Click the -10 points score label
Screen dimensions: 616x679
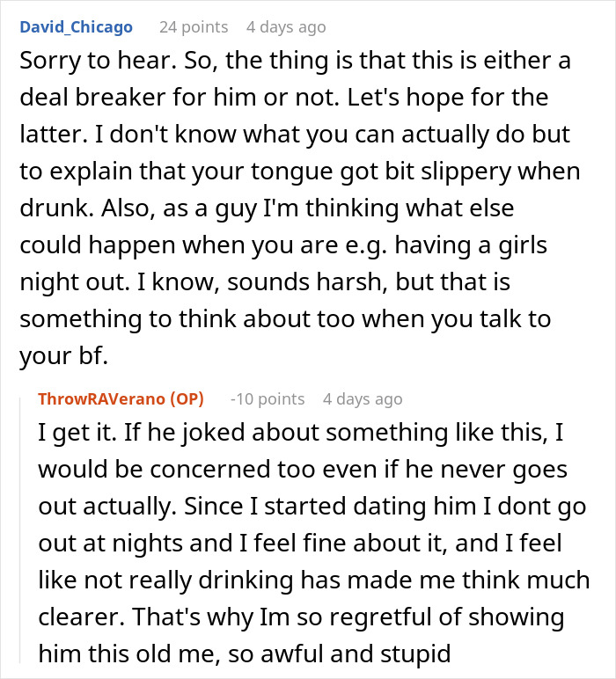[268, 398]
